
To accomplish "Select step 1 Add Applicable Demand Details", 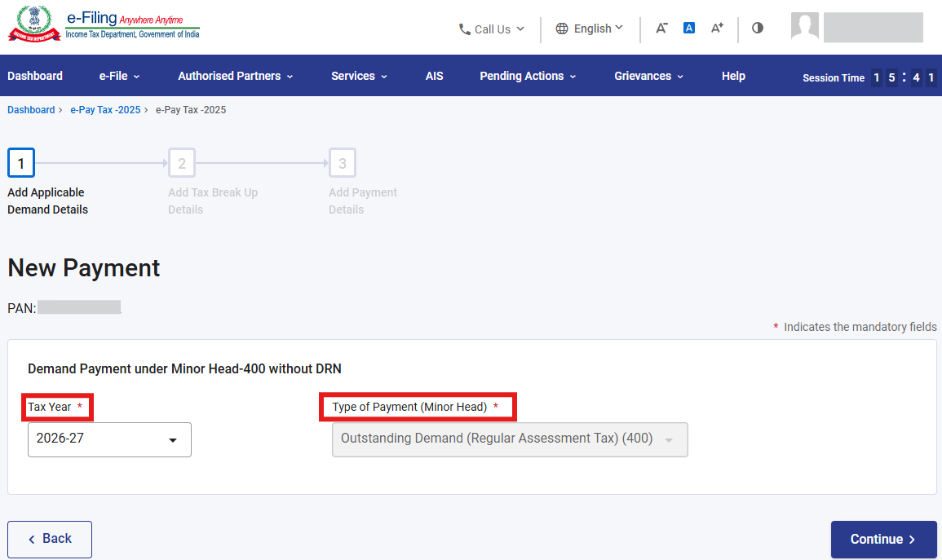I will coord(20,164).
